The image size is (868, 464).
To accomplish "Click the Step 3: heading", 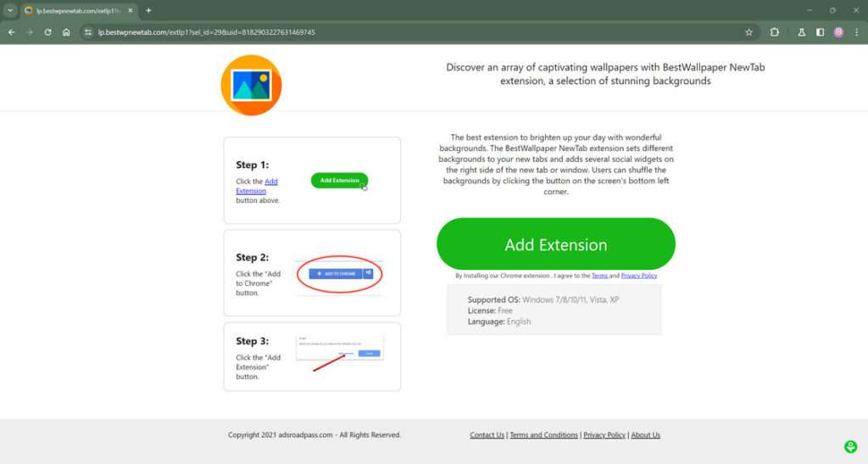I will [x=253, y=341].
